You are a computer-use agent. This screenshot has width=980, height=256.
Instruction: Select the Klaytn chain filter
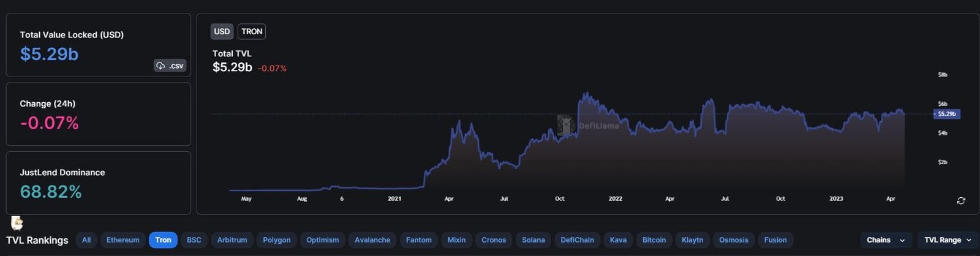693,240
